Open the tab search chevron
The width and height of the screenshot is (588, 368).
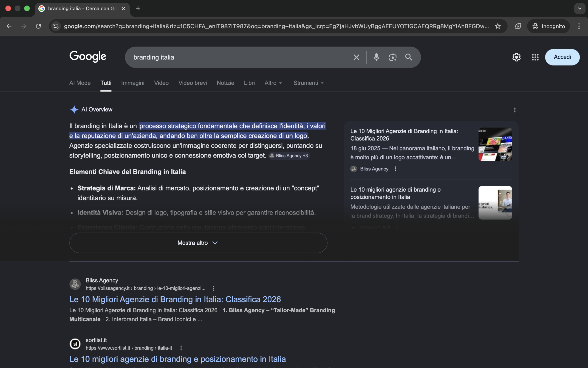click(580, 9)
